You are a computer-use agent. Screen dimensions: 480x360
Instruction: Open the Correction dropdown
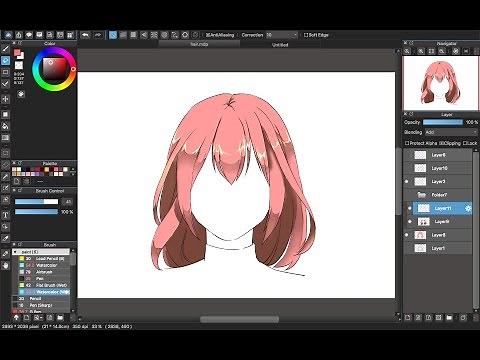[282, 35]
